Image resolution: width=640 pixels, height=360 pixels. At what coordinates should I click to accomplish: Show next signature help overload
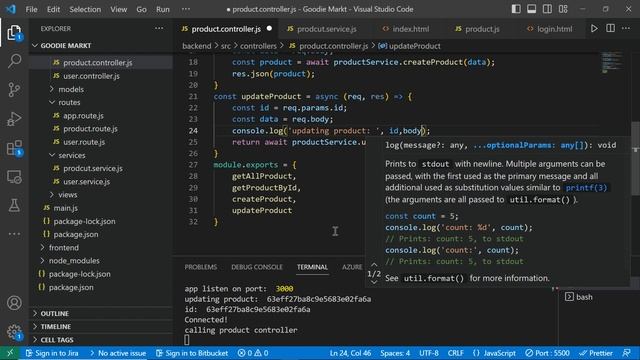374,282
